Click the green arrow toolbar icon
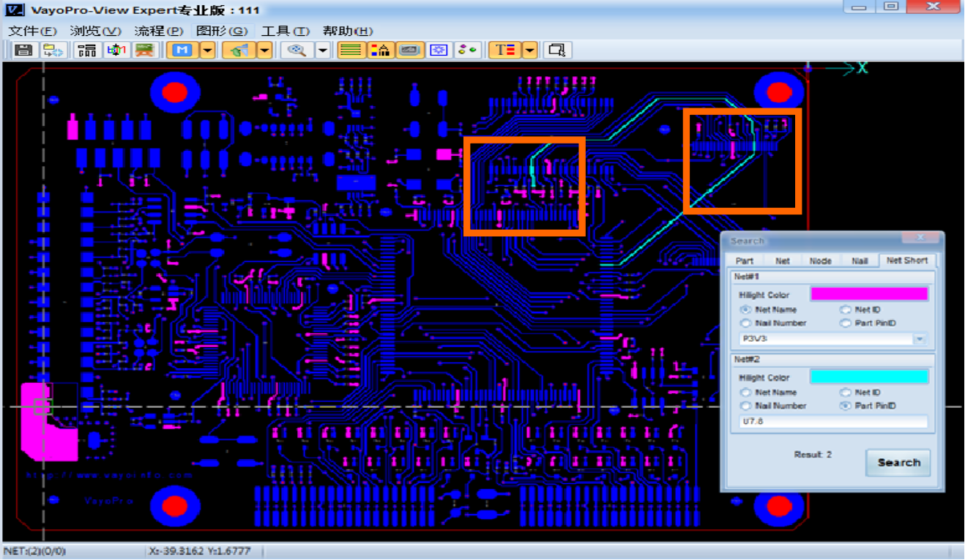 click(x=239, y=50)
